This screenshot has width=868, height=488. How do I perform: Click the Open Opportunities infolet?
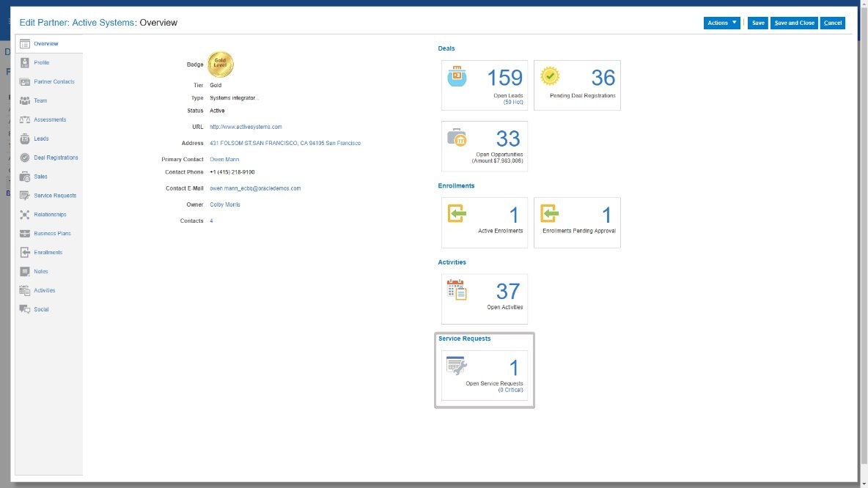click(x=484, y=145)
